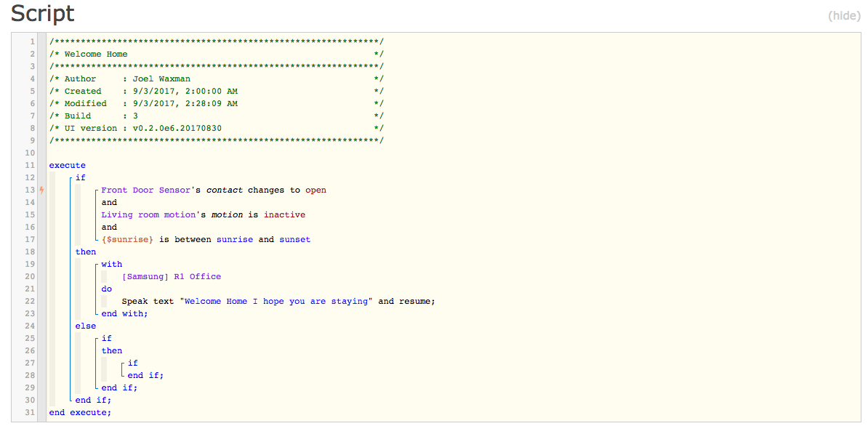Click "end with;" on line 23

coord(124,314)
